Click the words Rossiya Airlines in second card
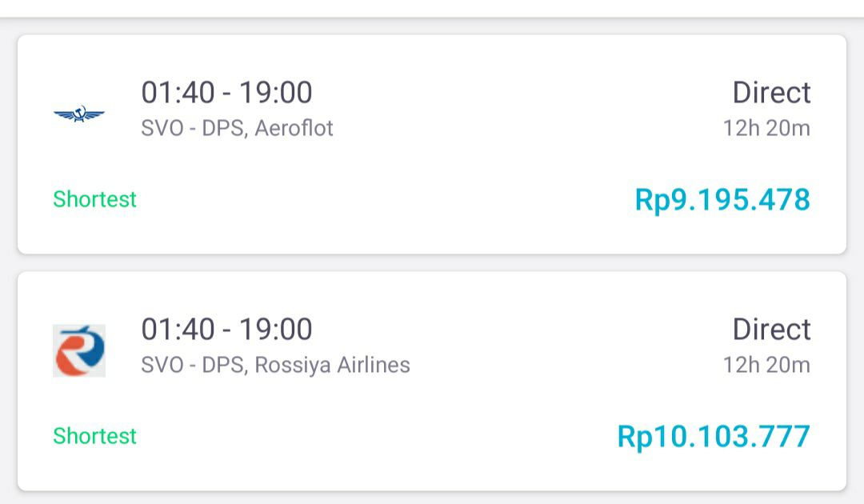Image resolution: width=864 pixels, height=504 pixels. [332, 365]
